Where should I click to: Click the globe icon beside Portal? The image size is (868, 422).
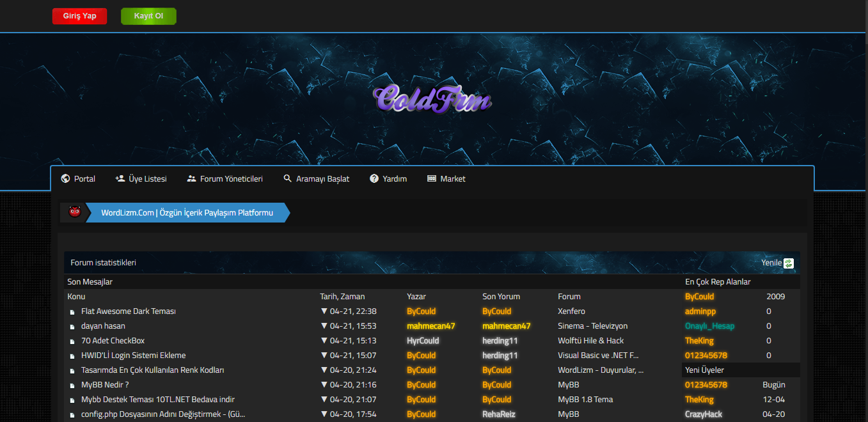pyautogui.click(x=65, y=179)
